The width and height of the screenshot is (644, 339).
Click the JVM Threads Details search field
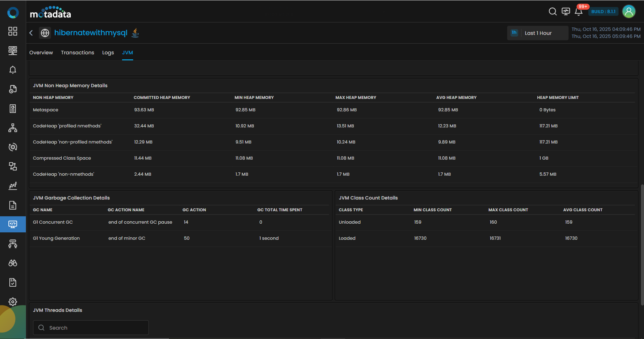pos(91,328)
